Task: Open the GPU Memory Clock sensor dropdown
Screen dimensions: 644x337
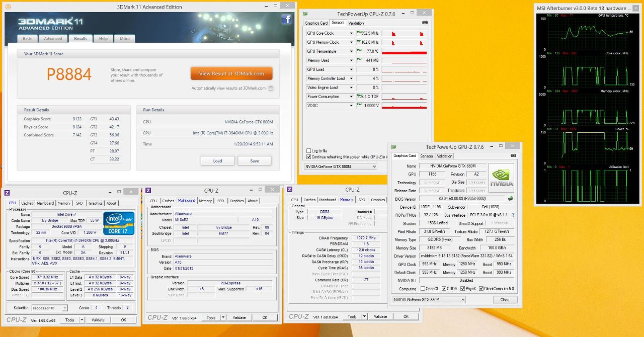Action: (x=351, y=42)
